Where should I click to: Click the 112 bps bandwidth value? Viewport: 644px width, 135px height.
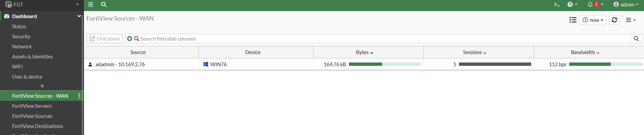[558, 64]
